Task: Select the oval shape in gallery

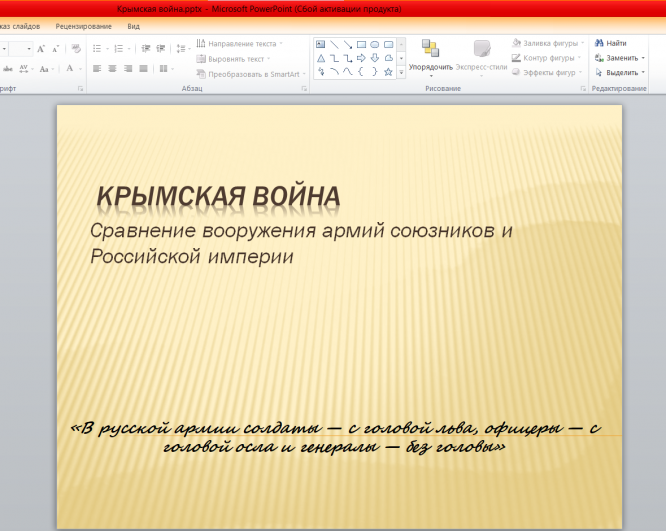Action: [374, 45]
